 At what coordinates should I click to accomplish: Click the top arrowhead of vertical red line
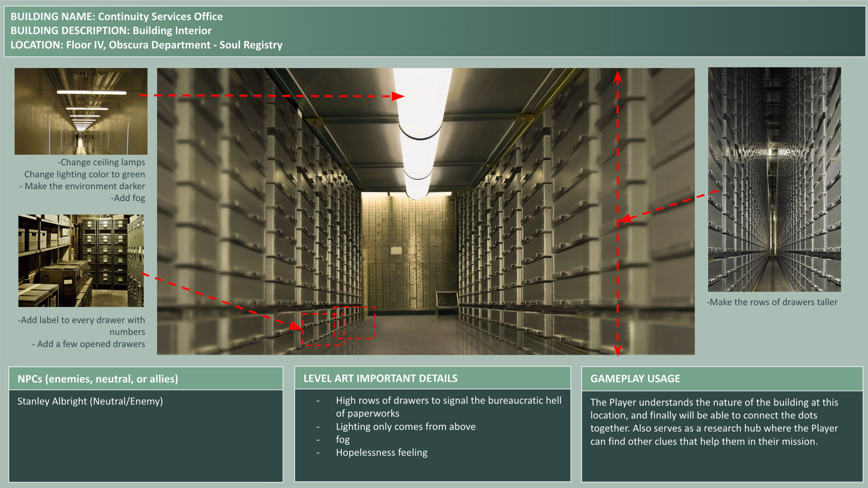617,77
